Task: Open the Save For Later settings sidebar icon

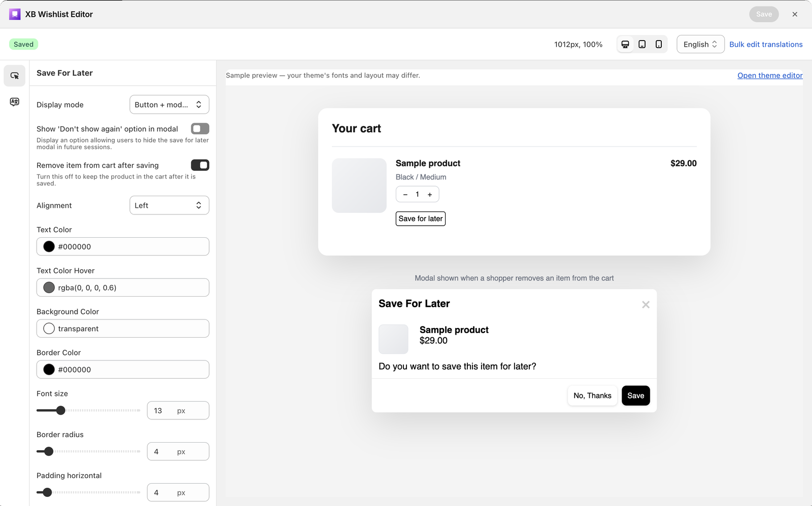Action: click(15, 76)
